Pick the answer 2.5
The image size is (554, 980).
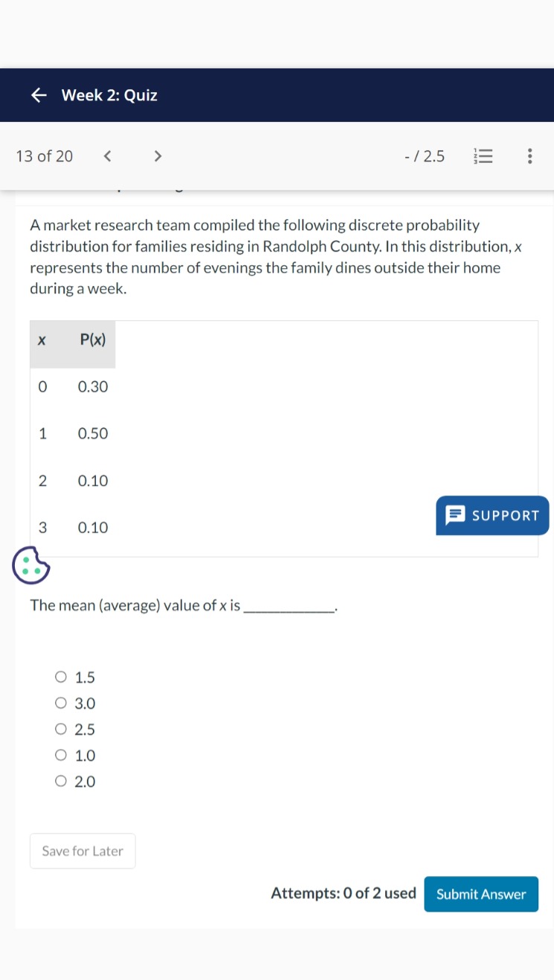coord(61,728)
